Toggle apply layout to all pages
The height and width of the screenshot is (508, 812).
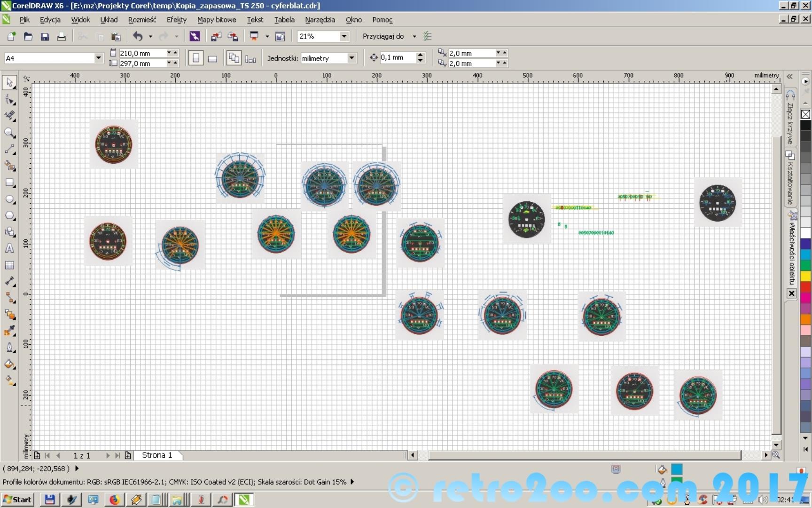(x=234, y=58)
